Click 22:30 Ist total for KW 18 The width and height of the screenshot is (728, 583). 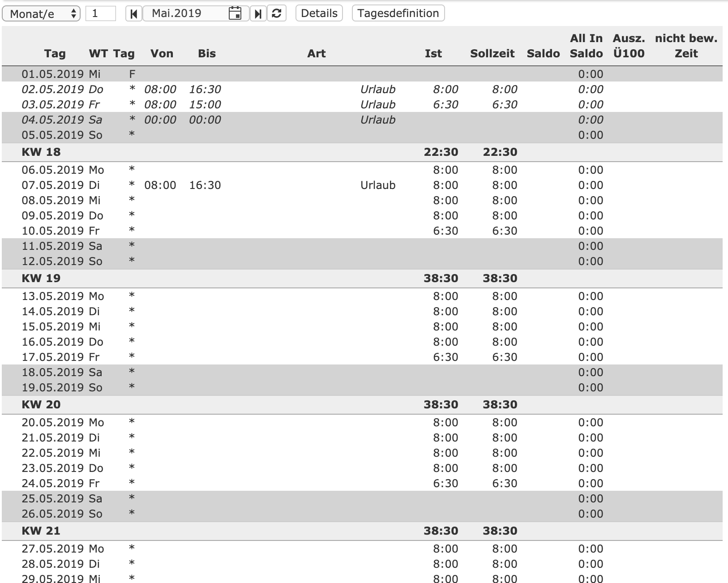441,152
